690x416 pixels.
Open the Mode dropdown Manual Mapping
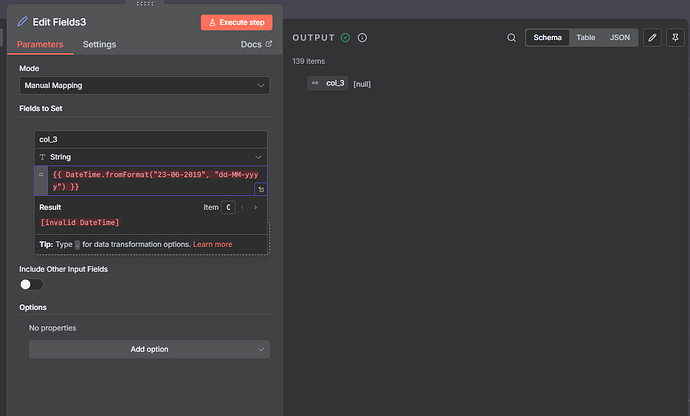(x=144, y=86)
